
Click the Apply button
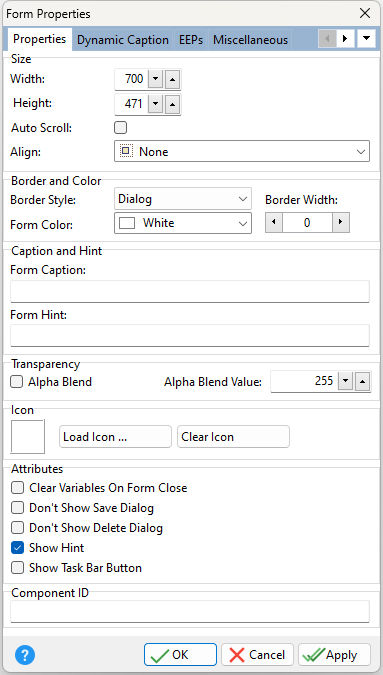click(334, 655)
